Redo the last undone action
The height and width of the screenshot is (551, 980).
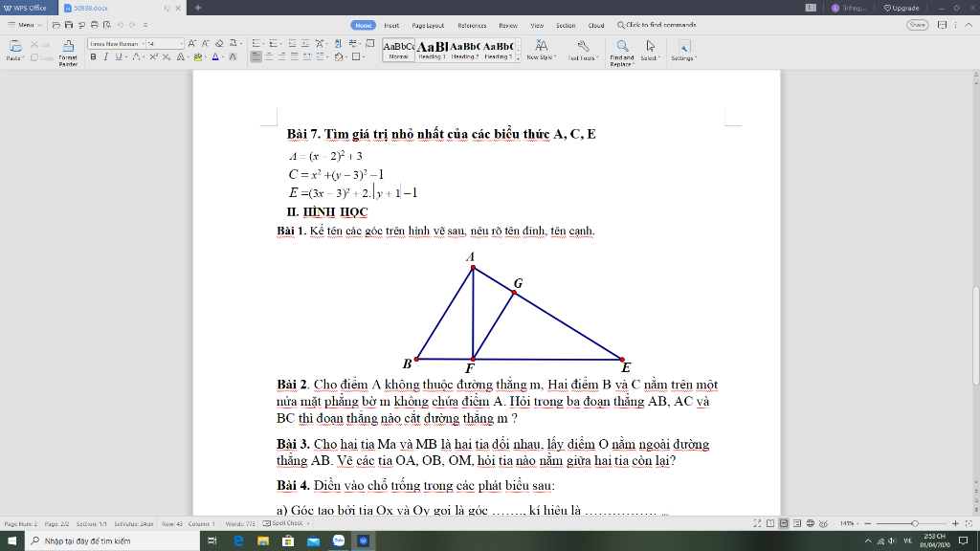(x=132, y=25)
